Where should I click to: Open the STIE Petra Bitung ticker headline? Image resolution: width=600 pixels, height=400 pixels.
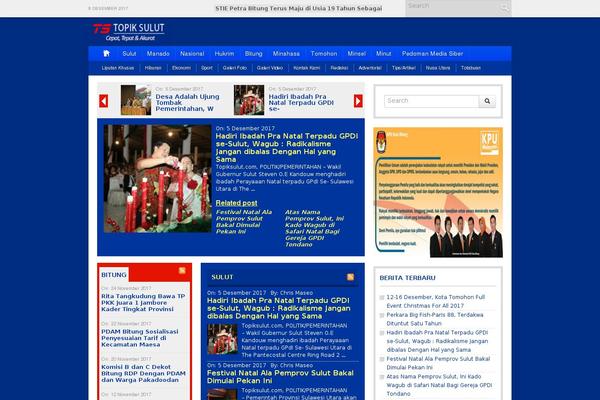coord(298,8)
